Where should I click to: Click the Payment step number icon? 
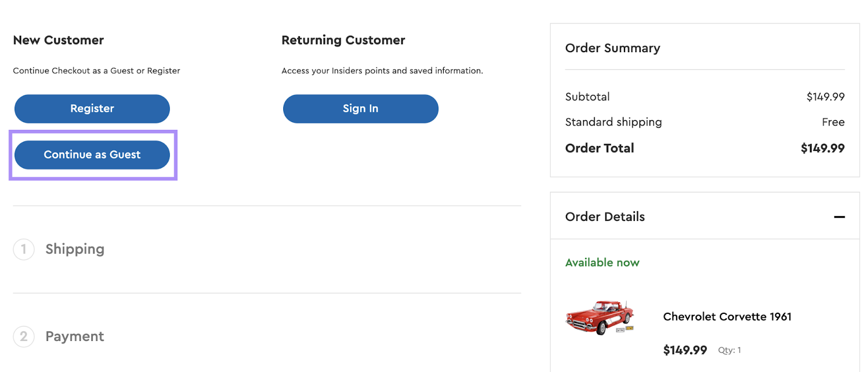23,337
